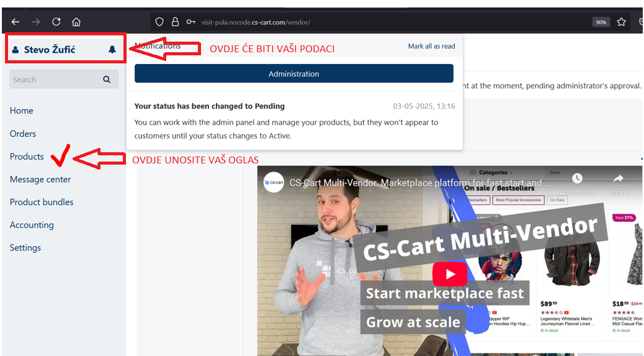The height and width of the screenshot is (356, 644).
Task: Reload the page with refresh icon
Action: point(56,22)
